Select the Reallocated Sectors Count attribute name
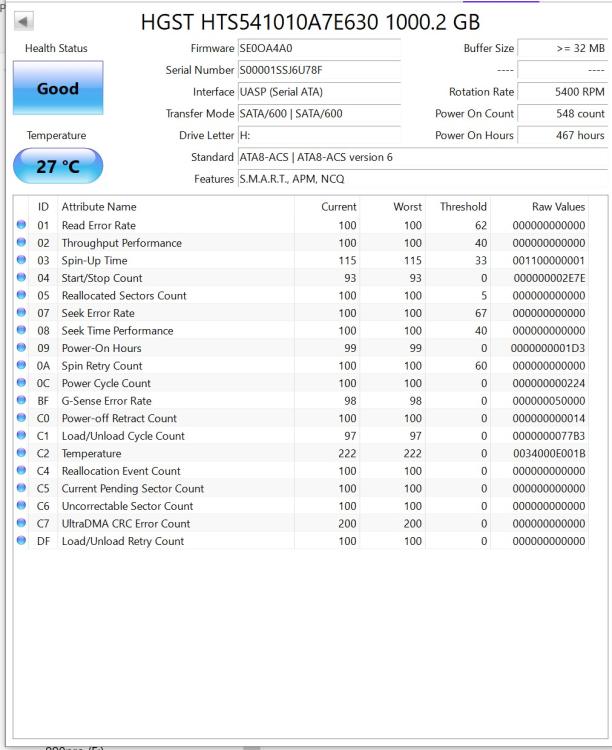The height and width of the screenshot is (750, 612). [124, 296]
